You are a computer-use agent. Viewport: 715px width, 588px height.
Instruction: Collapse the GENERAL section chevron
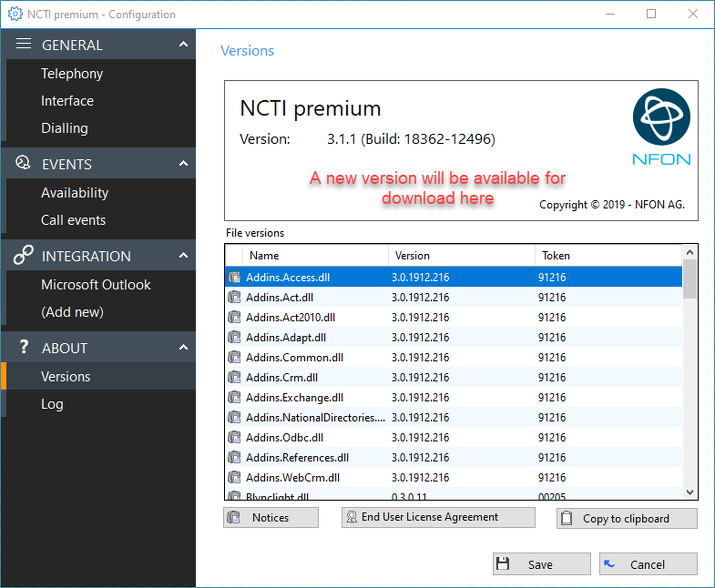click(x=183, y=44)
